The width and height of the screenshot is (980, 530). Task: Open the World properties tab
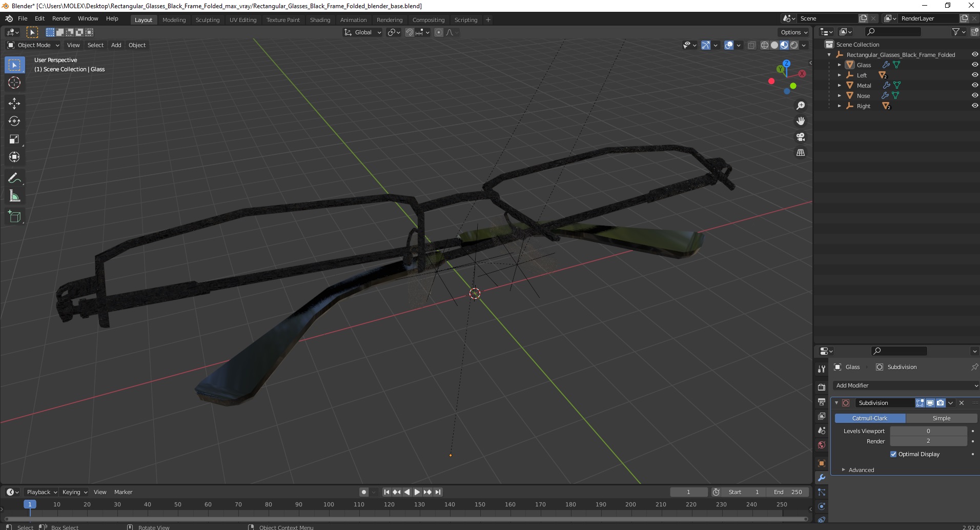pyautogui.click(x=822, y=445)
